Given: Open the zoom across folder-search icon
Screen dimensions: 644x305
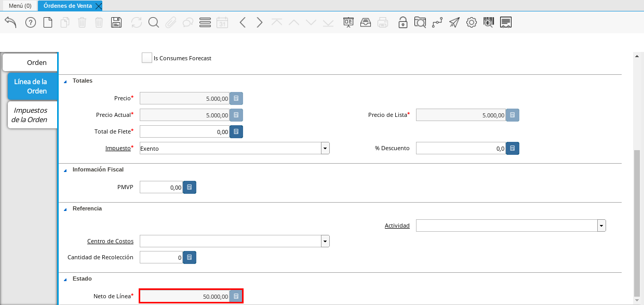Looking at the screenshot, I should pos(420,22).
